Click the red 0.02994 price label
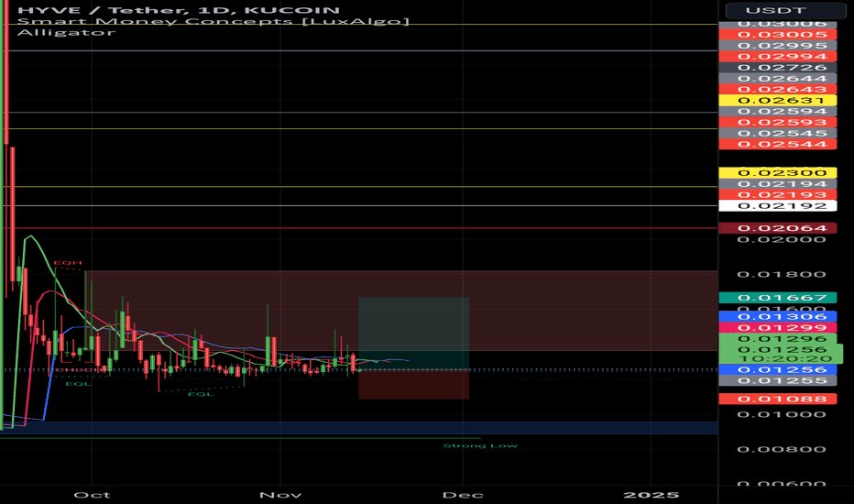Image resolution: width=854 pixels, height=504 pixels. 778,57
